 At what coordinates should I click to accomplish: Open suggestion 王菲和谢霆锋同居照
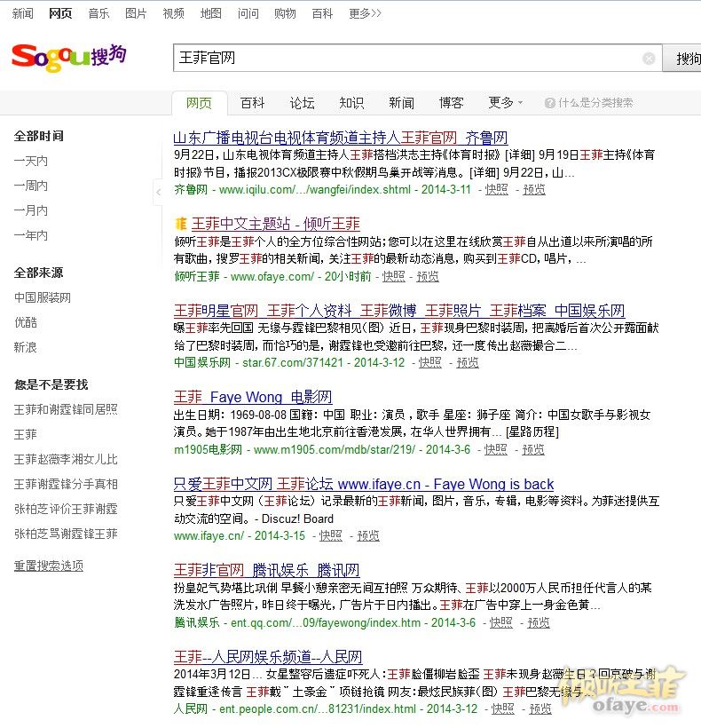66,409
